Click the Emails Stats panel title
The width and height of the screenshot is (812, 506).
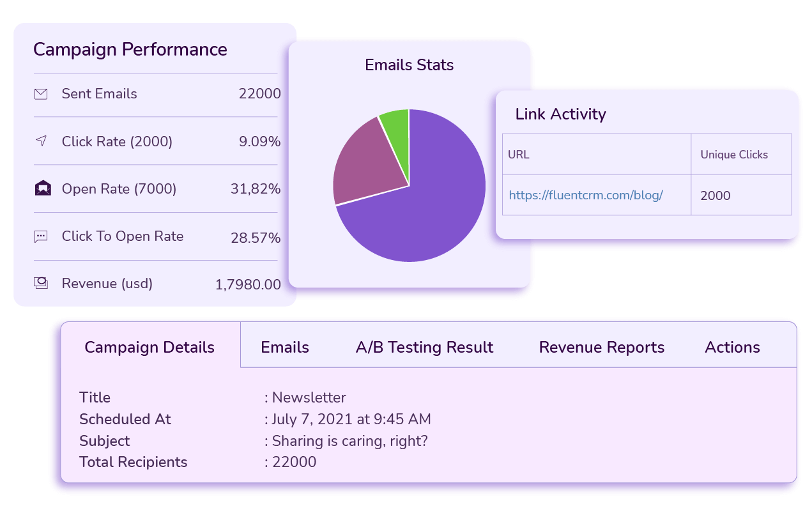(409, 65)
